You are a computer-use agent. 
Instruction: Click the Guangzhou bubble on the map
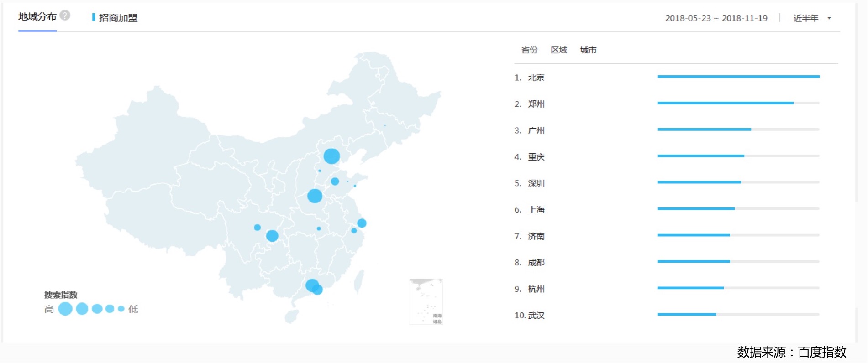(x=312, y=285)
